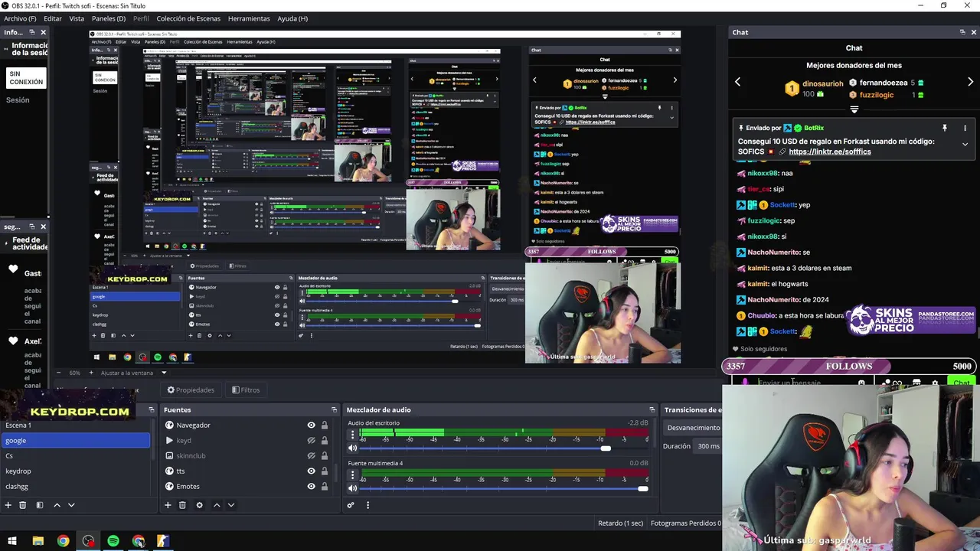Click the Propiedades button
Screen dimensions: 980x551
[191, 390]
